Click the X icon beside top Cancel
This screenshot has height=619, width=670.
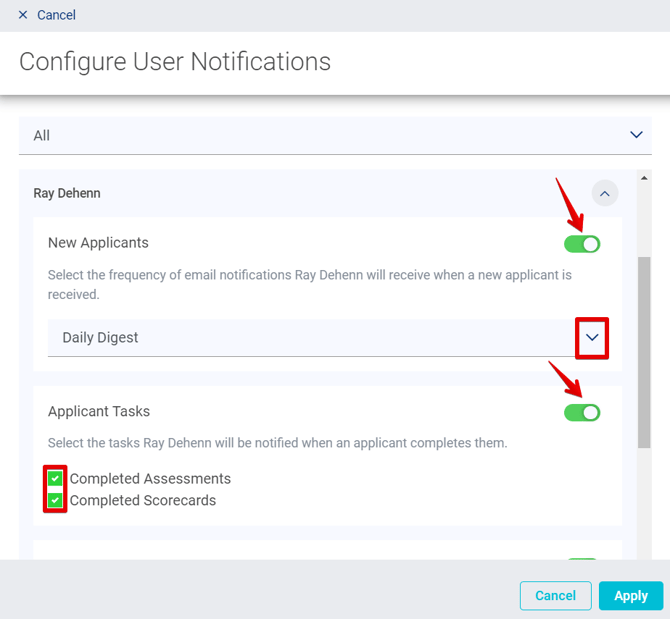pyautogui.click(x=23, y=15)
